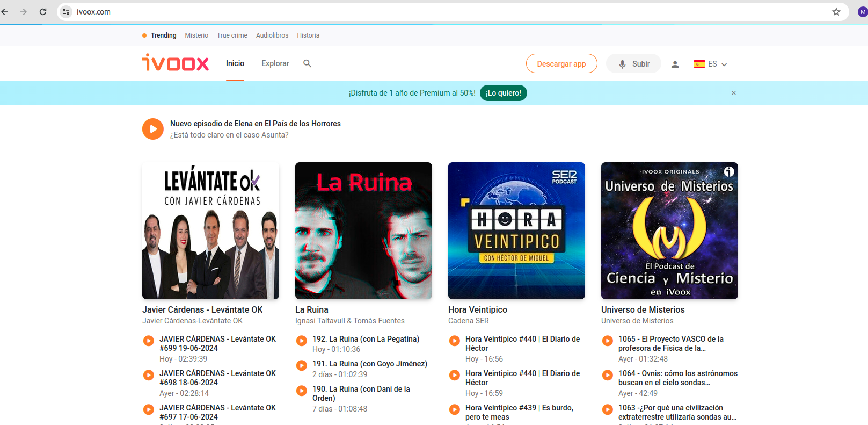The height and width of the screenshot is (425, 868).
Task: Bookmark this page with the star icon
Action: coord(836,12)
